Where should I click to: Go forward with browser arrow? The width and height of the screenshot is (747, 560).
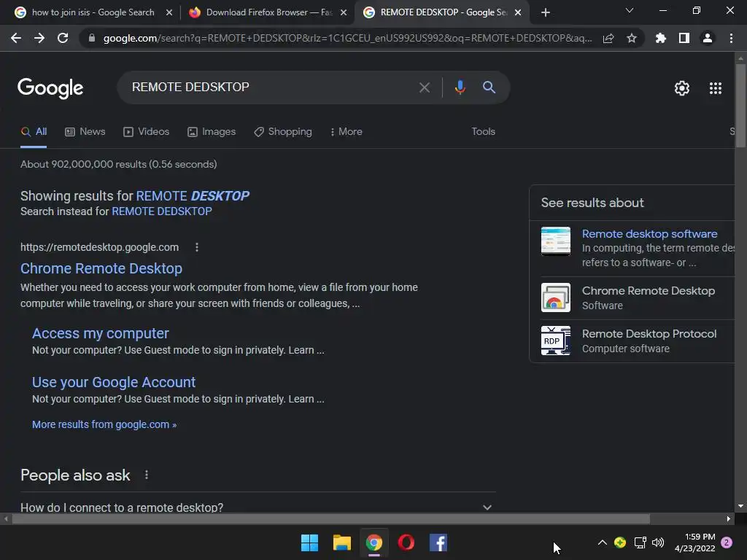point(39,38)
